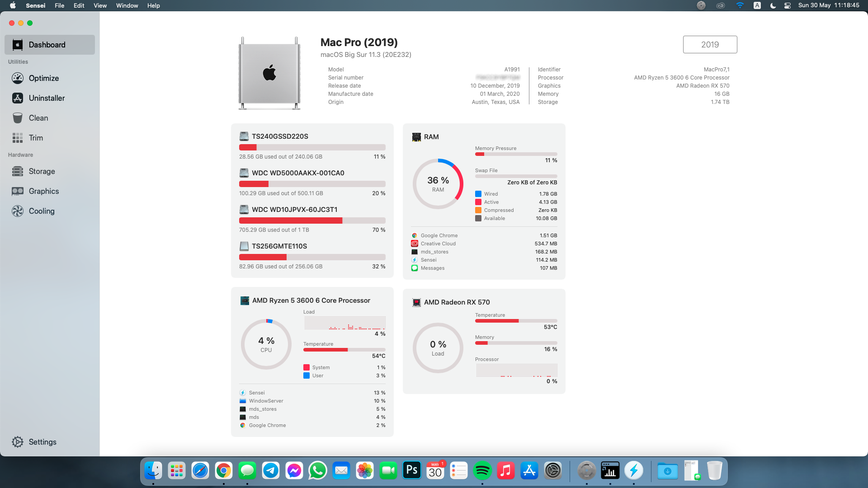868x488 pixels.
Task: Select the Dashboard sidebar item
Action: tap(47, 45)
